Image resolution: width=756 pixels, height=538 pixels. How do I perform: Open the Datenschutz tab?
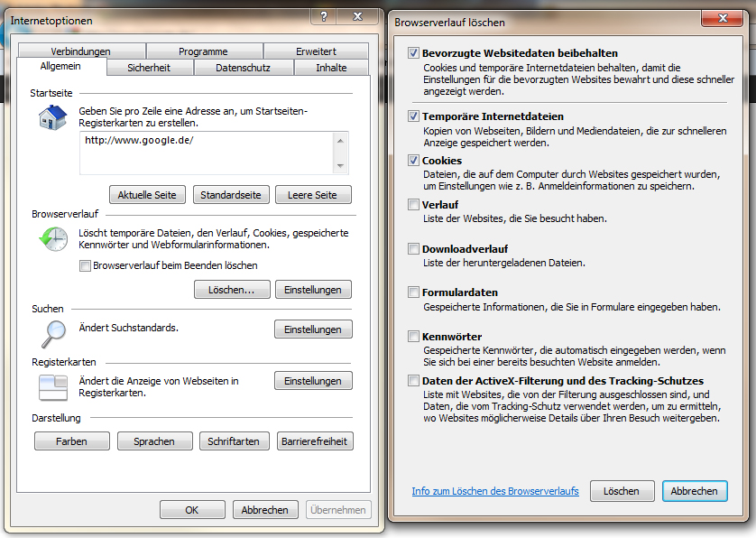tap(243, 68)
